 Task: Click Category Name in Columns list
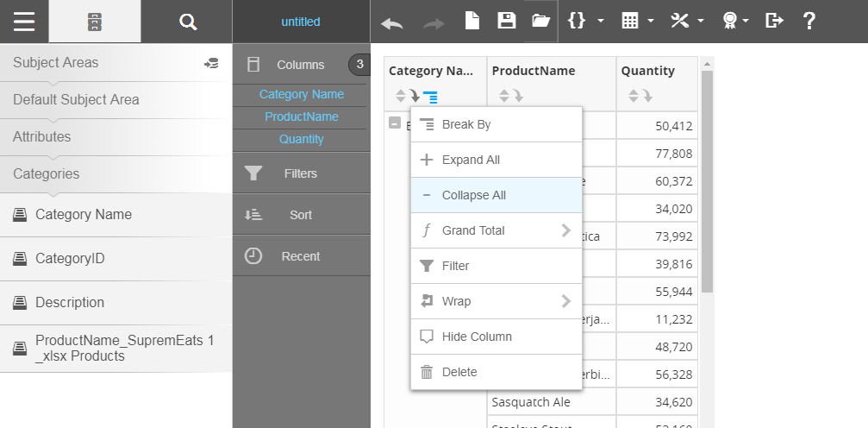[x=301, y=94]
